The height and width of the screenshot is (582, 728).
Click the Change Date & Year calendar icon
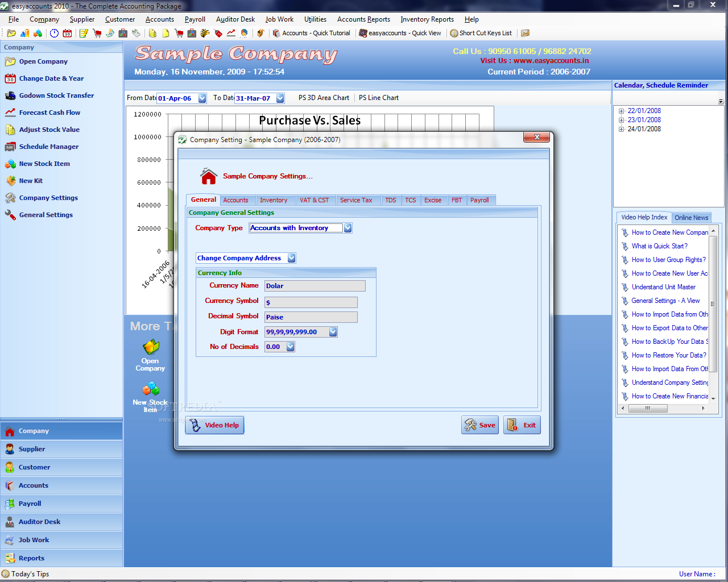click(x=10, y=78)
